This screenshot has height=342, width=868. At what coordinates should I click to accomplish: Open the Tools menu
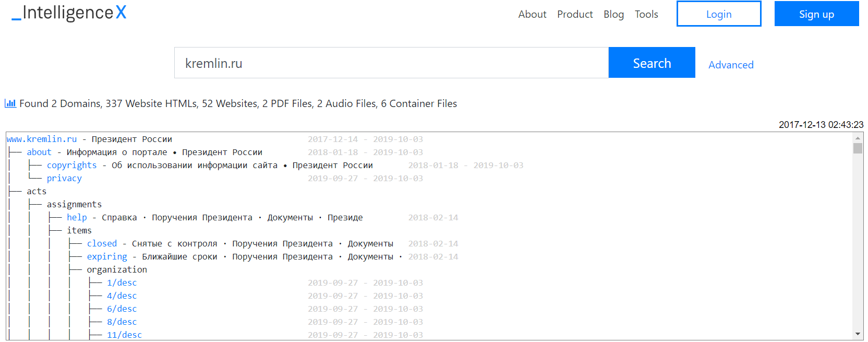coord(646,14)
